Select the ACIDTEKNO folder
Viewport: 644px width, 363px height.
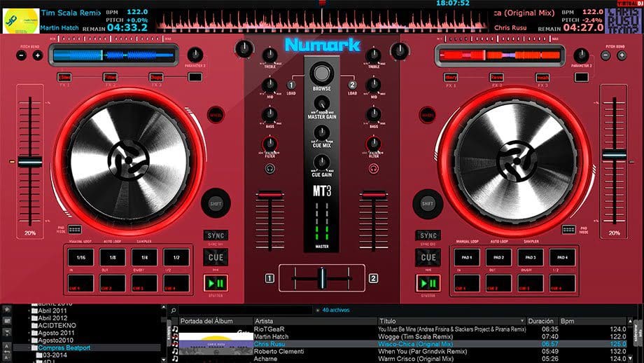(57, 326)
